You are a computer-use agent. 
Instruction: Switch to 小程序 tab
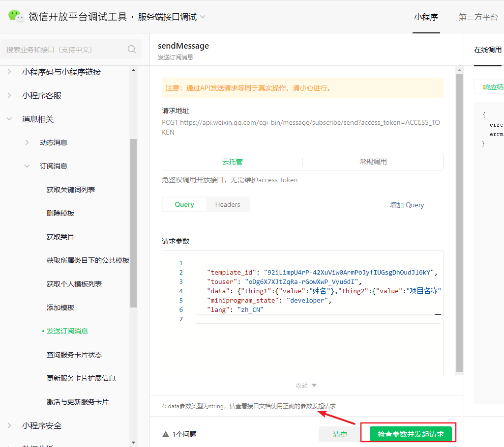426,17
